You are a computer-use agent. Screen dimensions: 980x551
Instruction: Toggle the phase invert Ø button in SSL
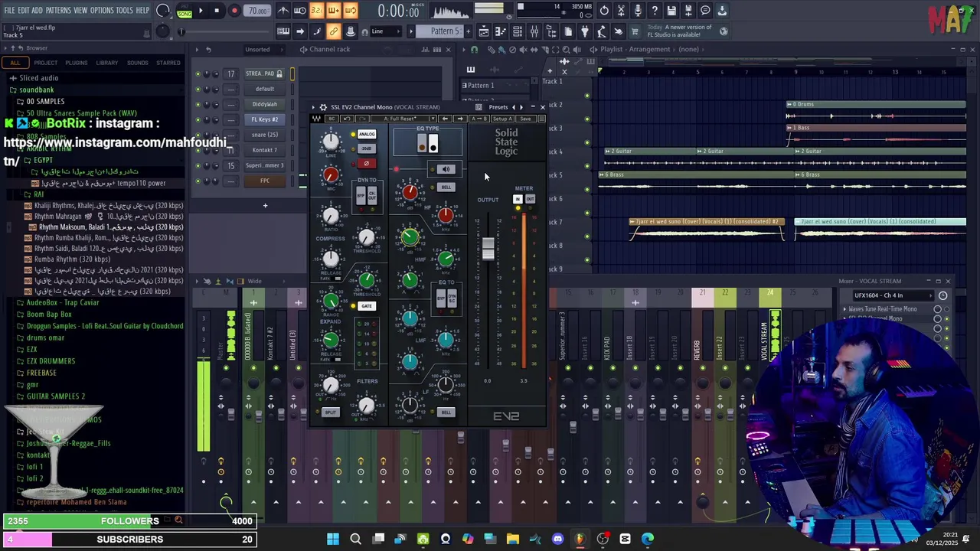[367, 163]
